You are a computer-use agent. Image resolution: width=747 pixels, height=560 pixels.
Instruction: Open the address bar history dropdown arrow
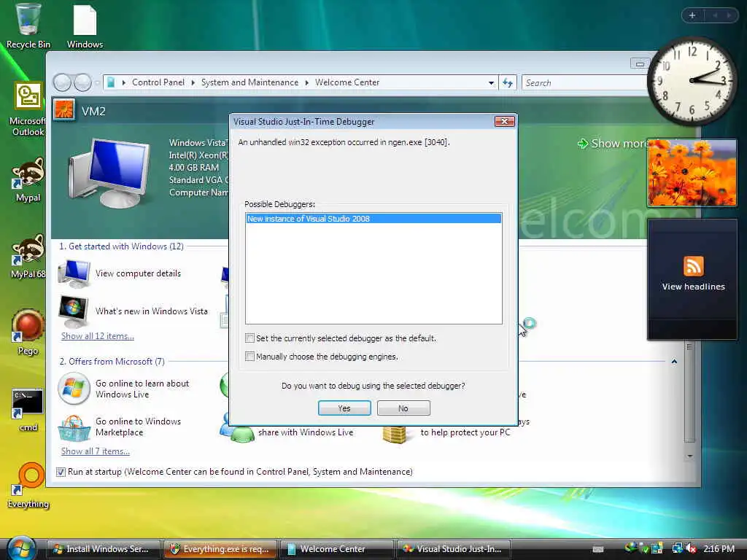[x=491, y=83]
